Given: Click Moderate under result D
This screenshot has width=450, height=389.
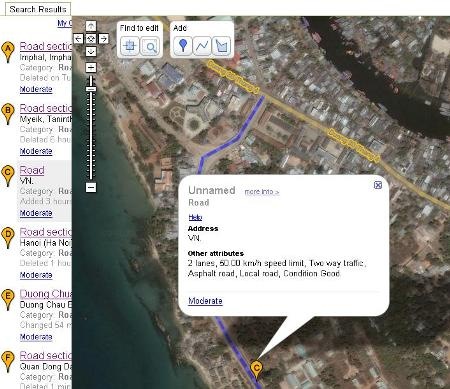Looking at the screenshot, I should pyautogui.click(x=36, y=275).
